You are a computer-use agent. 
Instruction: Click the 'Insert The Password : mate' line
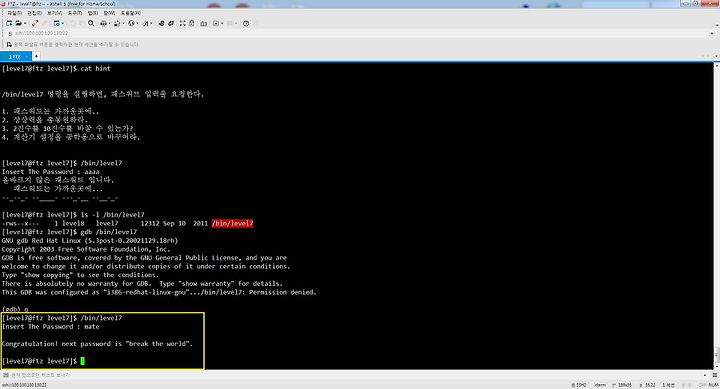pyautogui.click(x=51, y=327)
